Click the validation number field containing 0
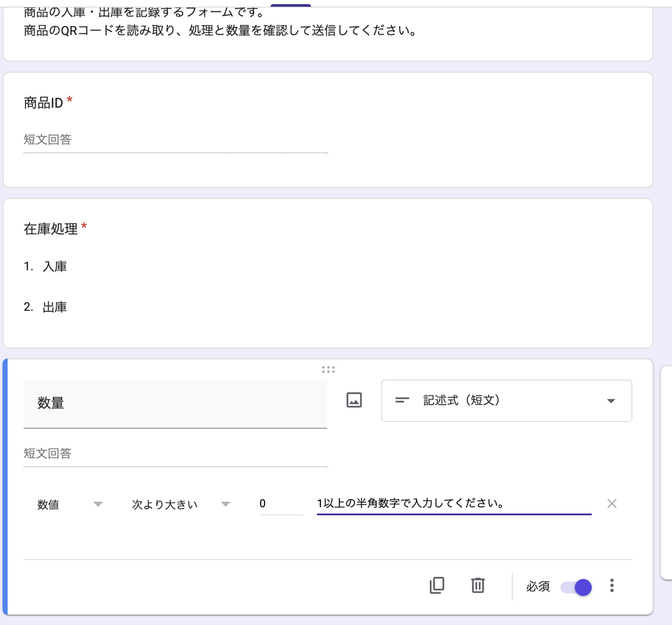This screenshot has height=625, width=672. (x=281, y=504)
